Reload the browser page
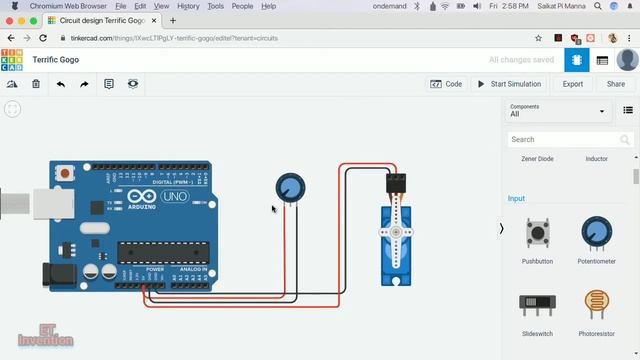640x360 pixels. pos(43,38)
